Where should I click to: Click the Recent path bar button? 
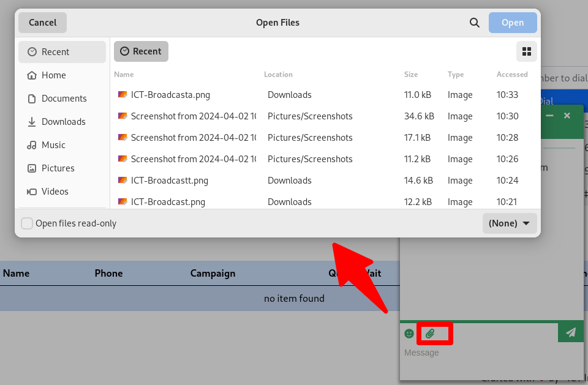(141, 51)
